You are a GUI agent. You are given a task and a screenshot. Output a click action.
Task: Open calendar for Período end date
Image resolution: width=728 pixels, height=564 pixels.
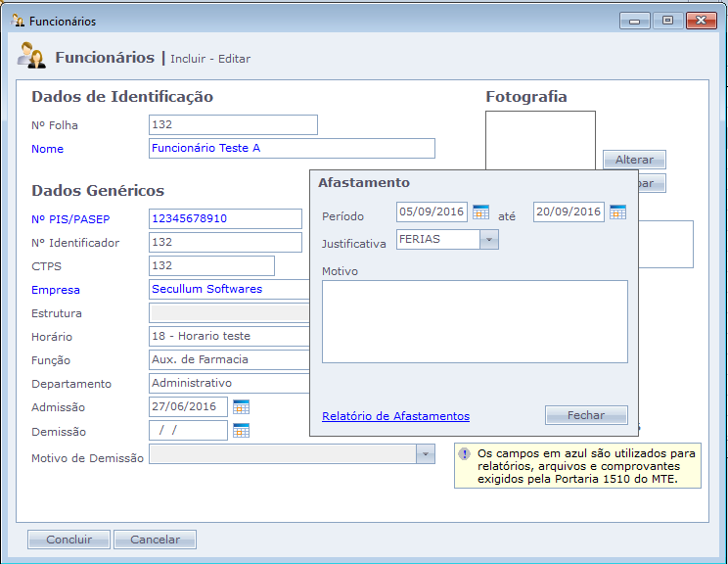coord(617,212)
